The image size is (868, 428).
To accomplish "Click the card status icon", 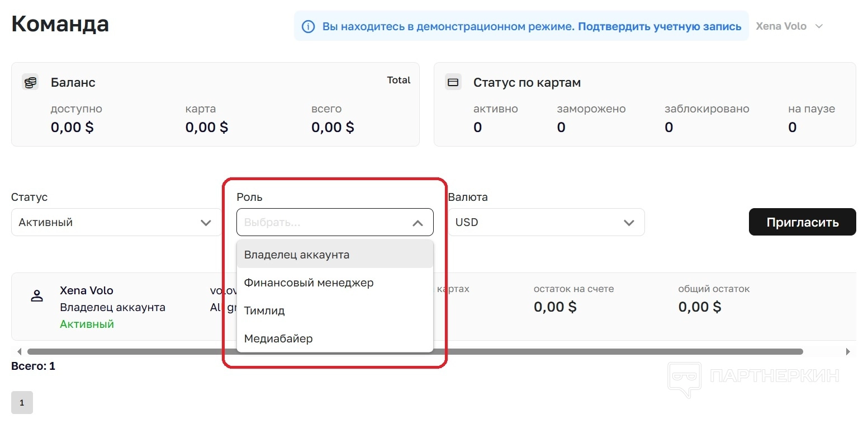I will coord(453,82).
